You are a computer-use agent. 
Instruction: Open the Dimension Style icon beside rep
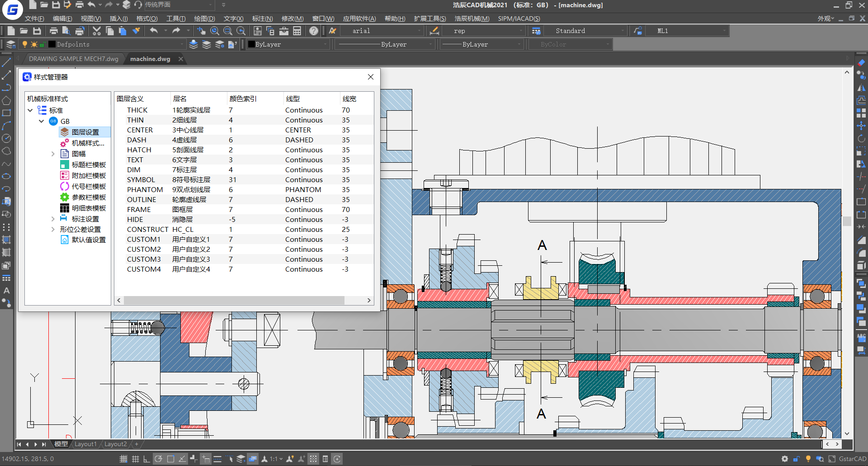click(x=434, y=31)
